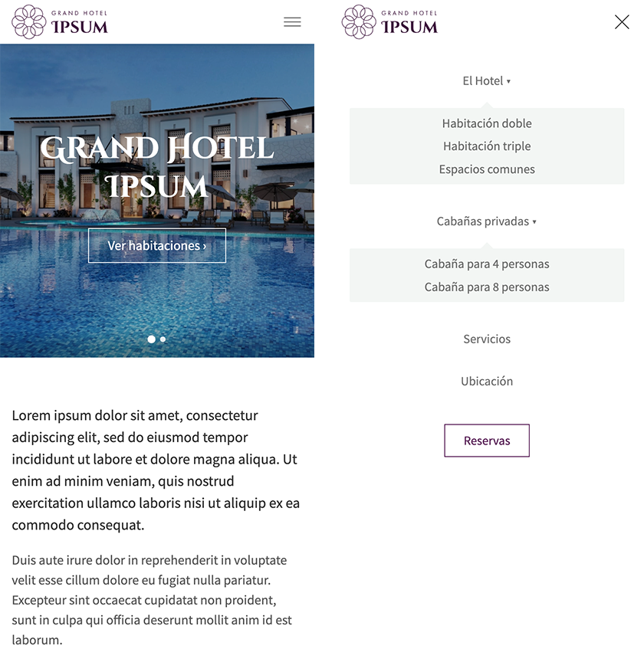644x662 pixels.
Task: Click the IPSUM wordmark in right menu header
Action: coord(409,27)
